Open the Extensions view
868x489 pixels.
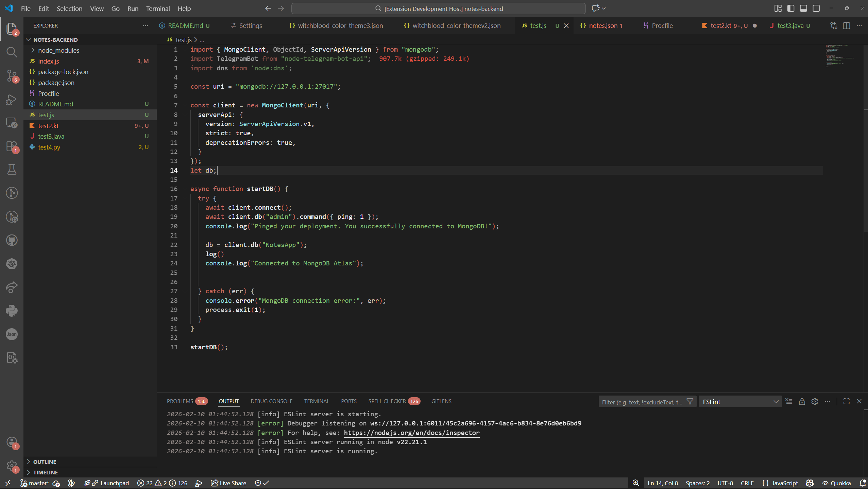12,146
